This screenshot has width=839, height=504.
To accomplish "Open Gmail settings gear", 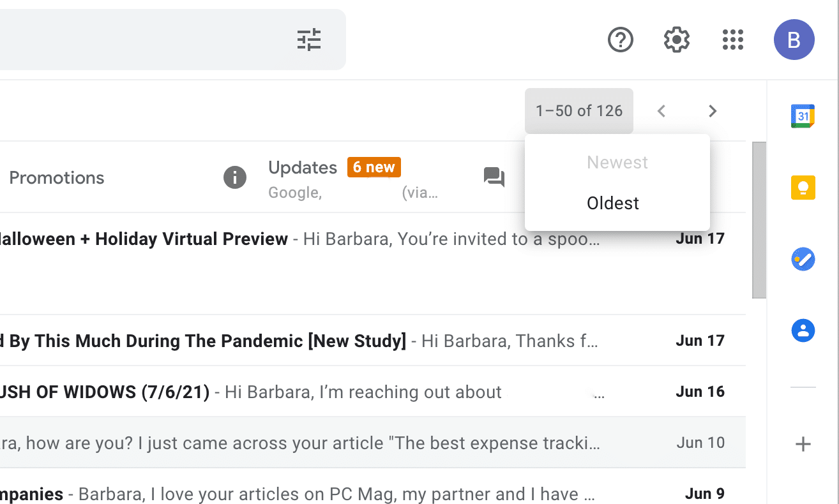I will (x=676, y=40).
